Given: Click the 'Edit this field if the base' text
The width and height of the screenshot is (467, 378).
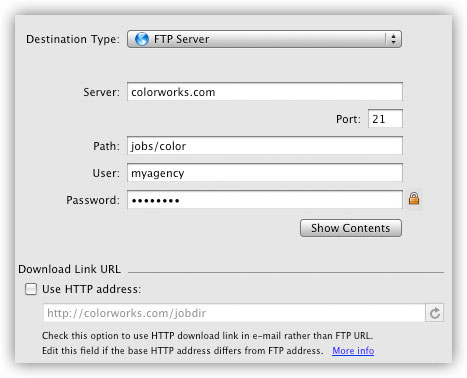Looking at the screenshot, I should click(183, 351).
